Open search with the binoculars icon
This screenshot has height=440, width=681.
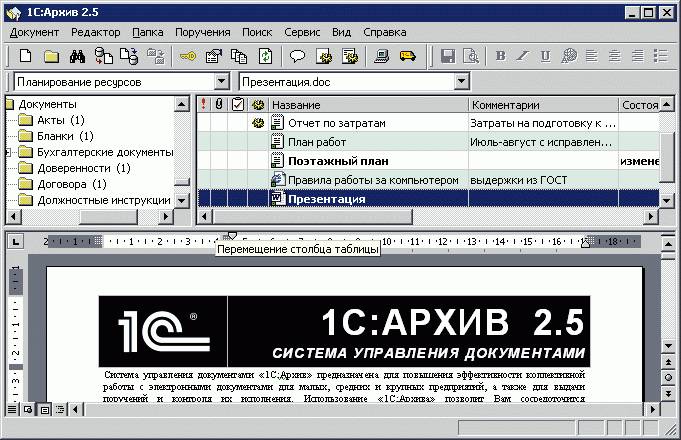tap(77, 56)
